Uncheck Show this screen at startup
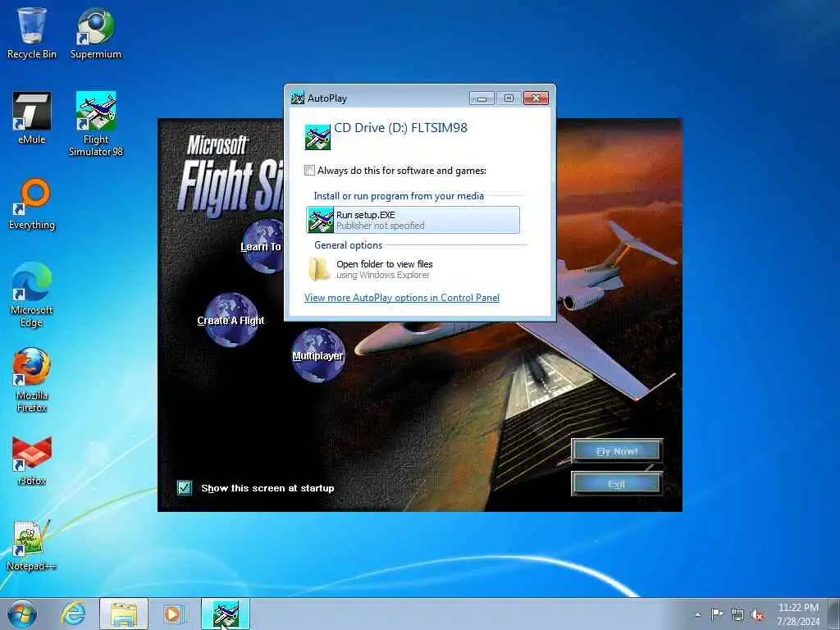The height and width of the screenshot is (630, 840). click(x=185, y=487)
